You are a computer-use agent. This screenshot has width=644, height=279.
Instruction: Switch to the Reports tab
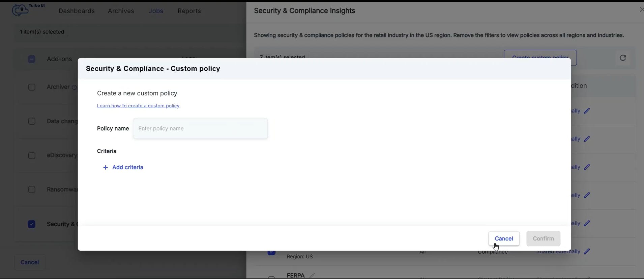pyautogui.click(x=189, y=11)
